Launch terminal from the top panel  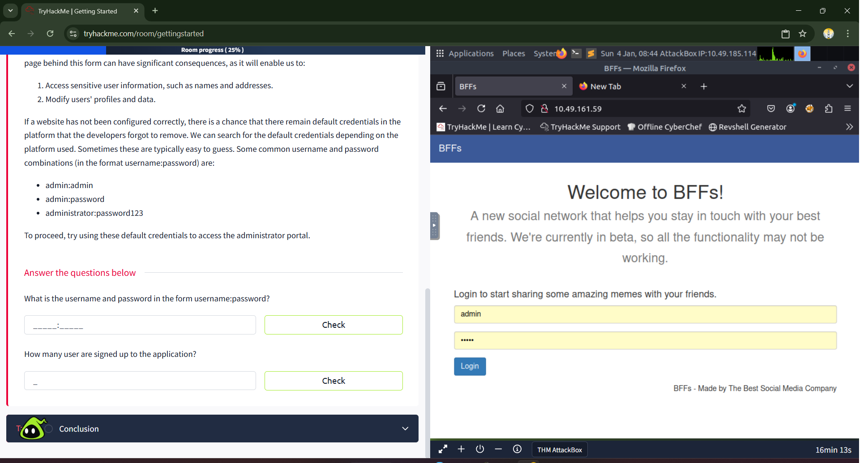[576, 53]
